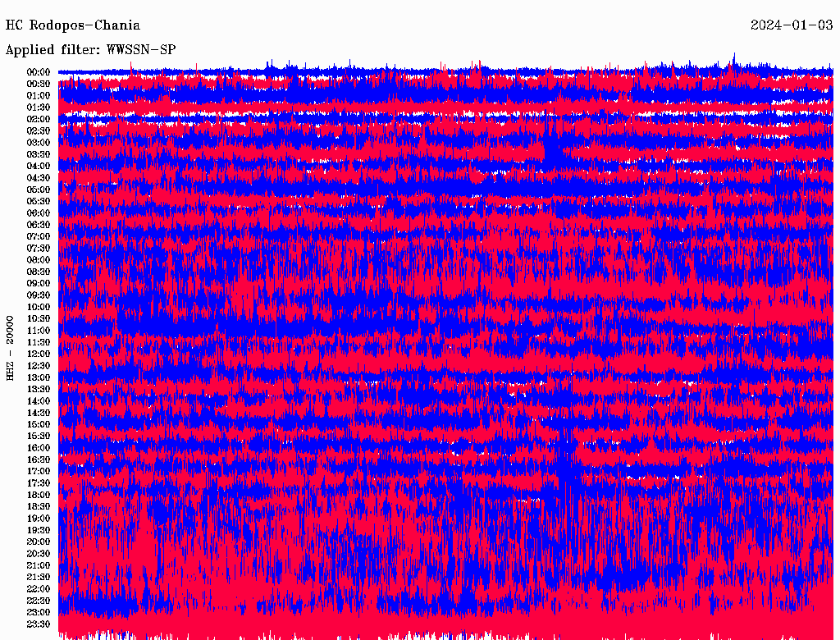Screen dimensions: 840x640
Task: Select the 17:30 time label
Action: coord(39,483)
